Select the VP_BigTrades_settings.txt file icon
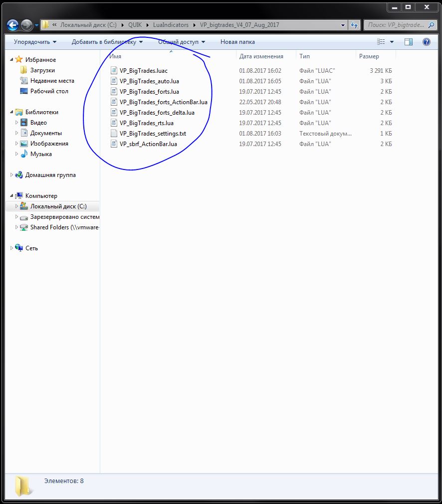This screenshot has height=504, width=442. tap(114, 134)
